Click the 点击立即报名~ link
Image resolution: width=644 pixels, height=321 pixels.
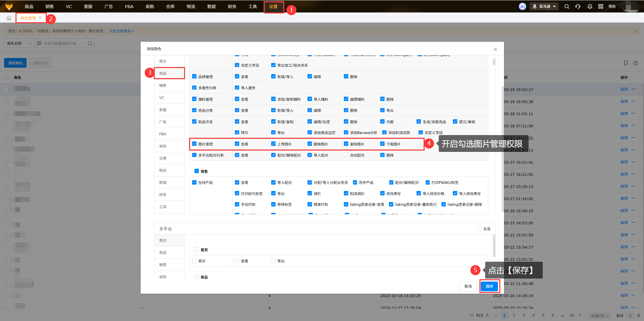point(121,31)
